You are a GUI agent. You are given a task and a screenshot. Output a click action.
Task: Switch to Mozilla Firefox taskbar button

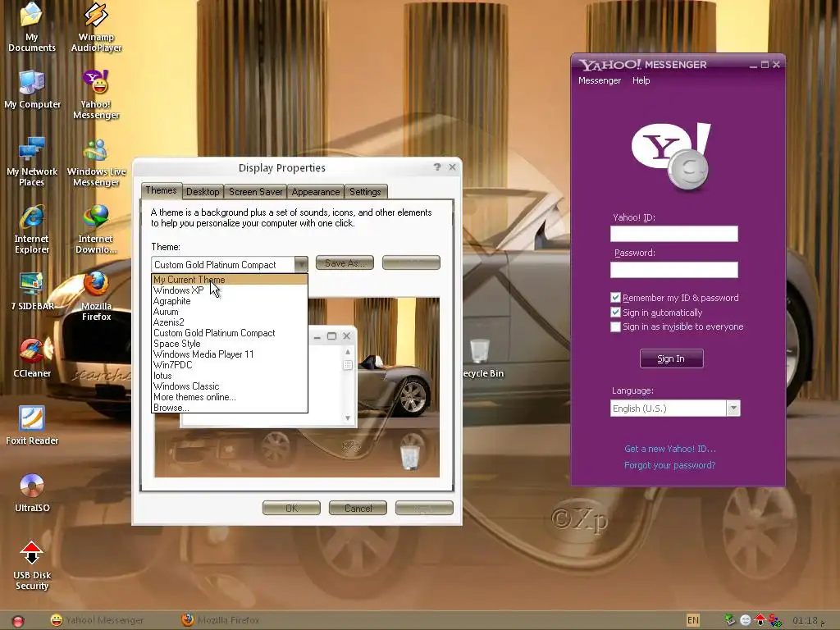point(220,620)
